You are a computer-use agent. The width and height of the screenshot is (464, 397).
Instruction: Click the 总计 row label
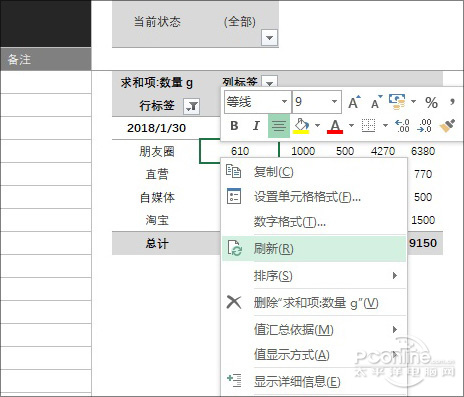point(157,244)
